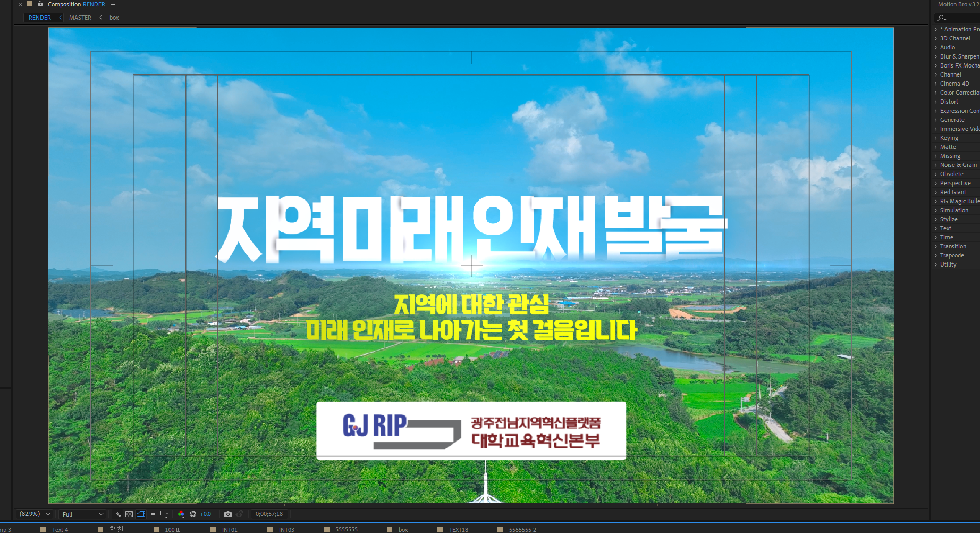
Task: Toggle the transparency grid
Action: point(129,514)
